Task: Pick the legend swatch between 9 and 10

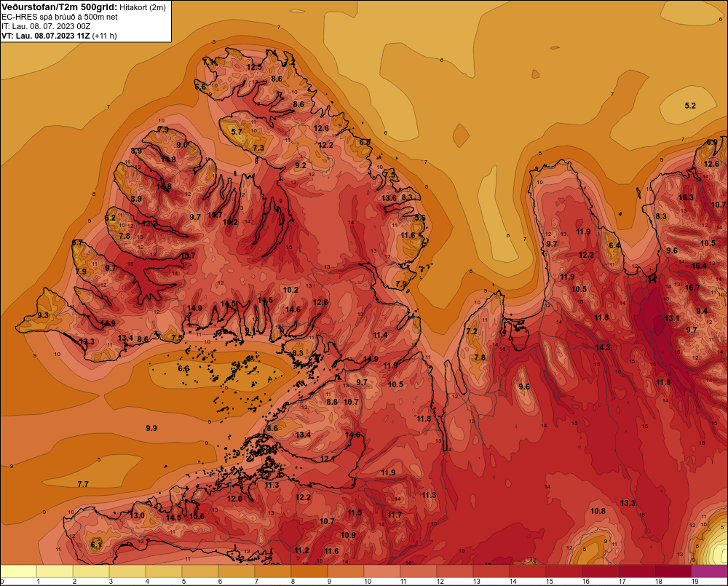Action: click(x=346, y=571)
